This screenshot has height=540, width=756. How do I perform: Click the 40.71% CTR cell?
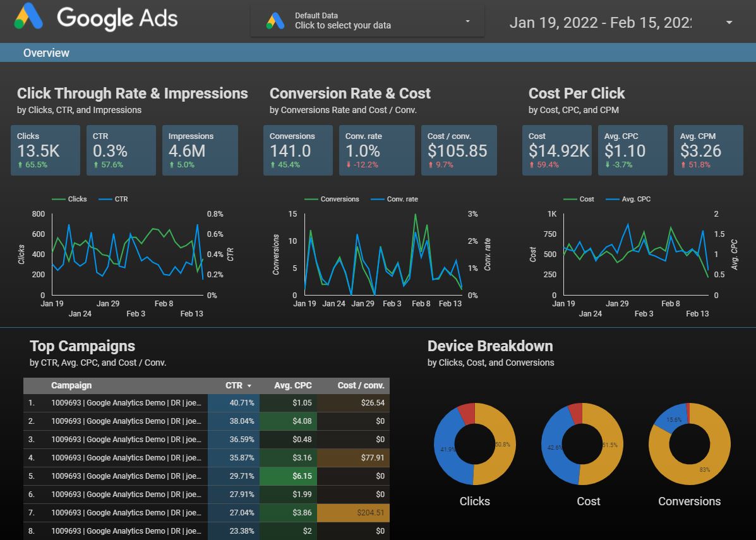[234, 402]
